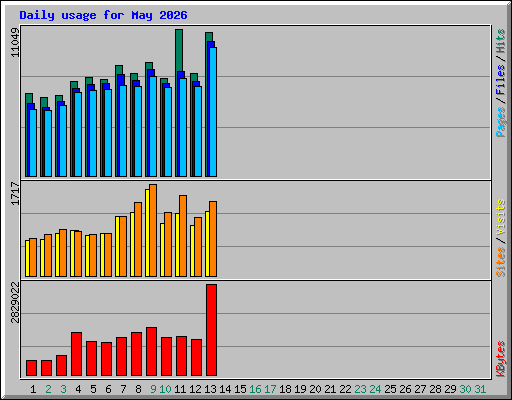Click the 2829022 axis label
Viewport: 512px width, 400px height.
(x=15, y=302)
